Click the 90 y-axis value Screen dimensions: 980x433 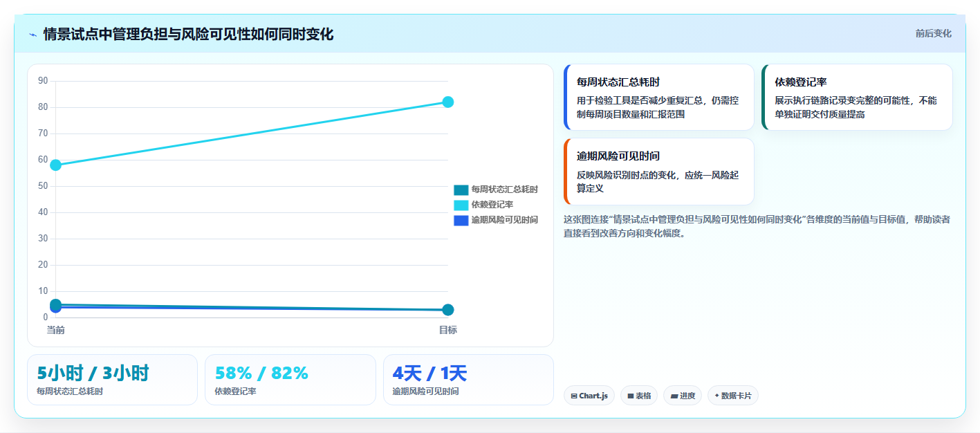tap(43, 81)
